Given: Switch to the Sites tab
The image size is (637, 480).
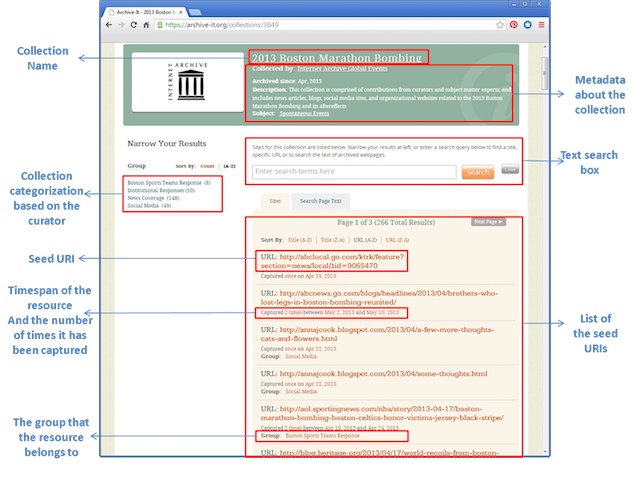Looking at the screenshot, I should (x=275, y=201).
